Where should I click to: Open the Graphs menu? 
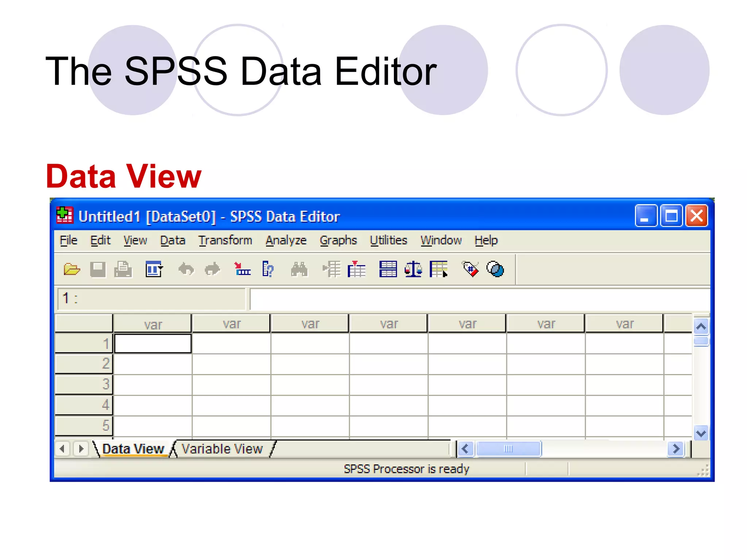click(x=338, y=240)
